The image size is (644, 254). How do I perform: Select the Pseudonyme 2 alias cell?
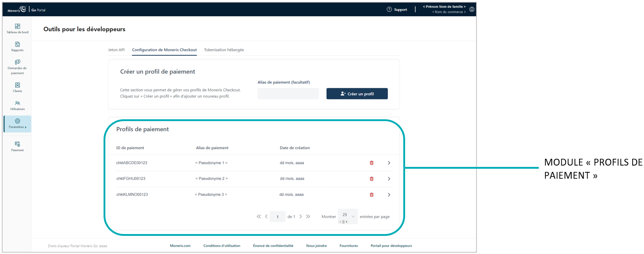pos(212,179)
